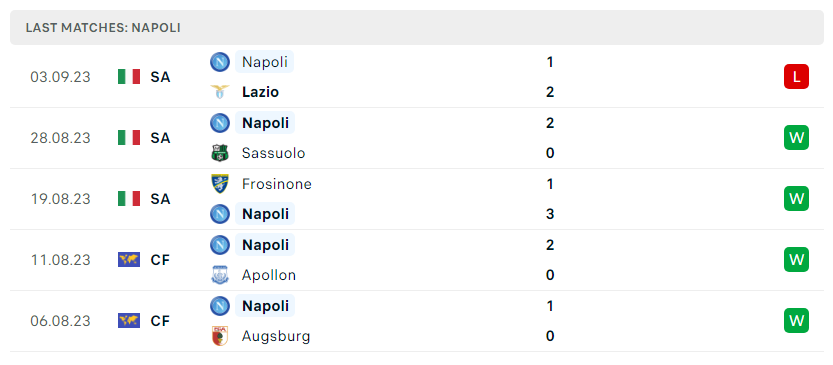The width and height of the screenshot is (833, 365).
Task: Click the Frosinone club crest icon
Action: click(x=219, y=184)
